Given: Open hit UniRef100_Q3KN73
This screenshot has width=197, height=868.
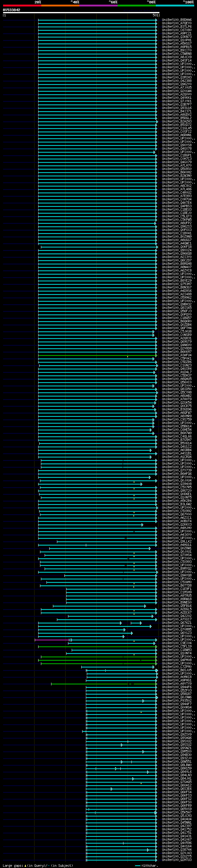Looking at the screenshot, I should pyautogui.click(x=177, y=37).
